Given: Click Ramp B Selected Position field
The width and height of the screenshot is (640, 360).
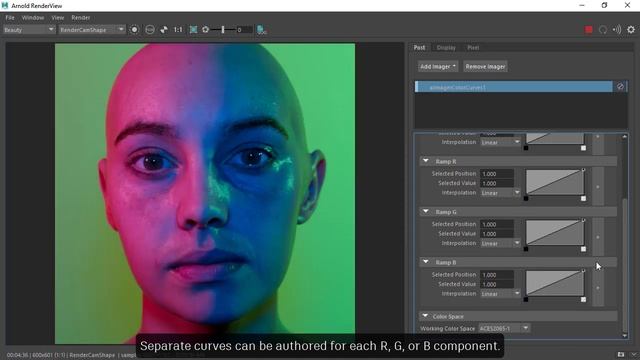Looking at the screenshot, I should [496, 275].
